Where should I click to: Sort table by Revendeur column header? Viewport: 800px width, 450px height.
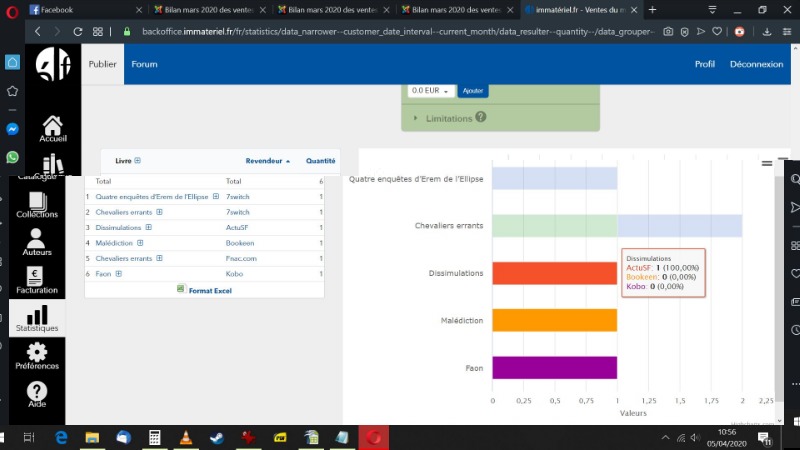coord(265,160)
